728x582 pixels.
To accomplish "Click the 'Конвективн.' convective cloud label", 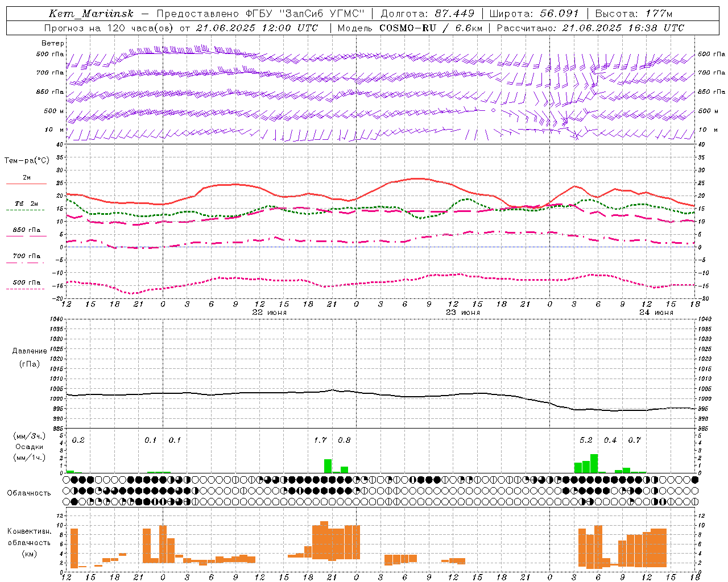I will pos(30,531).
